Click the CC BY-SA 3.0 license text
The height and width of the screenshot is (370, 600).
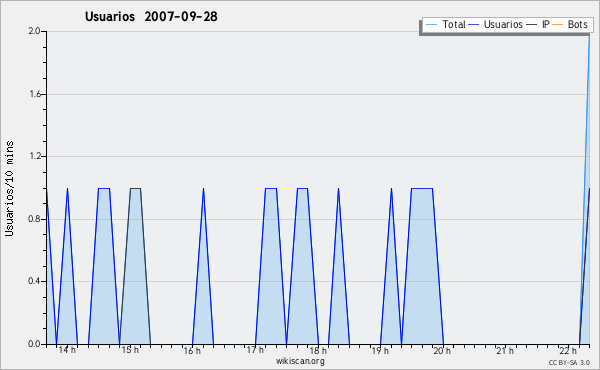pyautogui.click(x=569, y=363)
